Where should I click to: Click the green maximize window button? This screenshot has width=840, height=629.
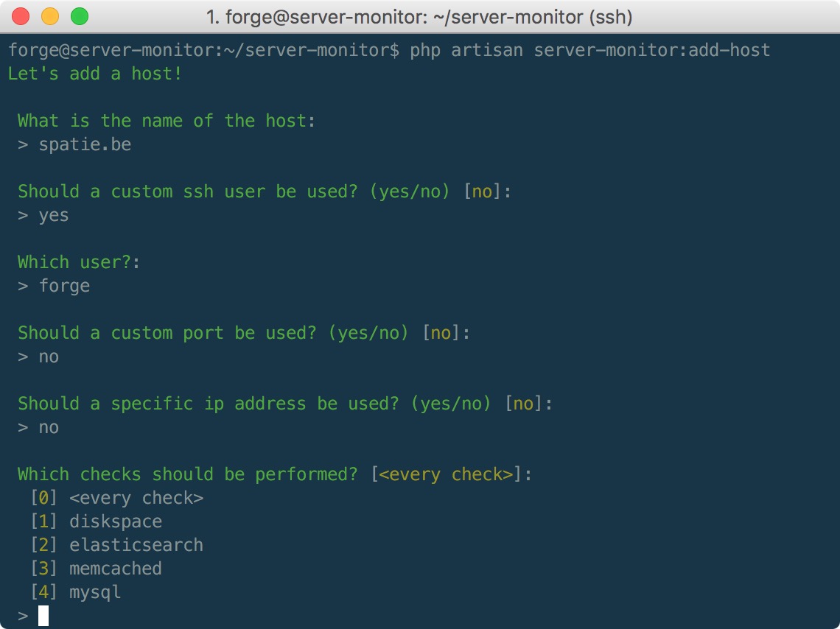[x=79, y=16]
